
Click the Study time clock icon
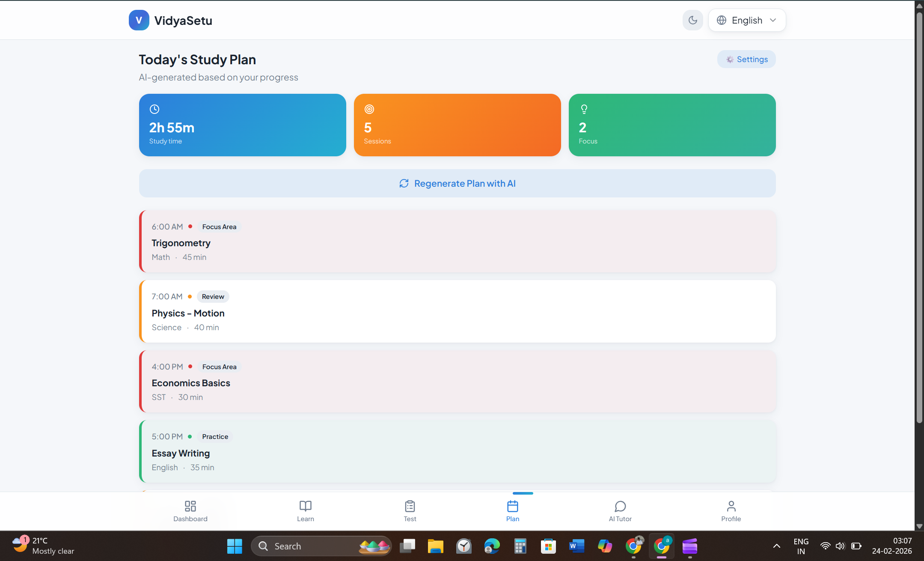[154, 109]
